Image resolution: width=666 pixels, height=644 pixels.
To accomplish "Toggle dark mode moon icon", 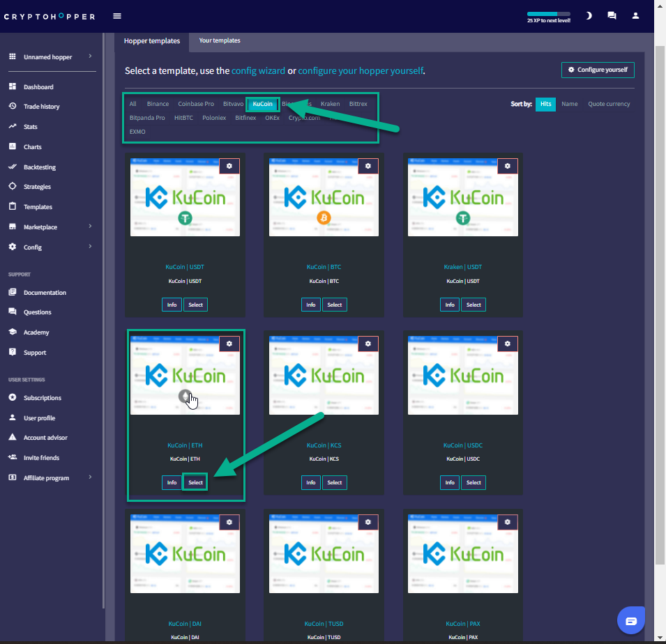I will click(x=589, y=15).
